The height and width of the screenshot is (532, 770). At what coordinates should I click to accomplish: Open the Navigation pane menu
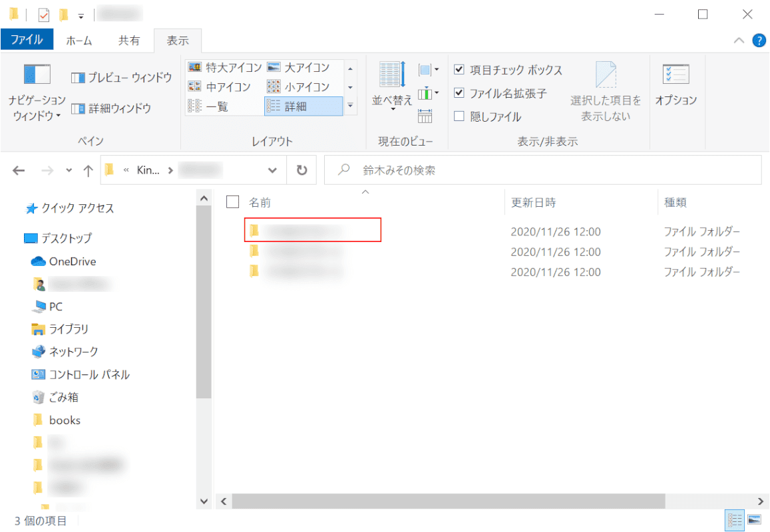pyautogui.click(x=37, y=92)
